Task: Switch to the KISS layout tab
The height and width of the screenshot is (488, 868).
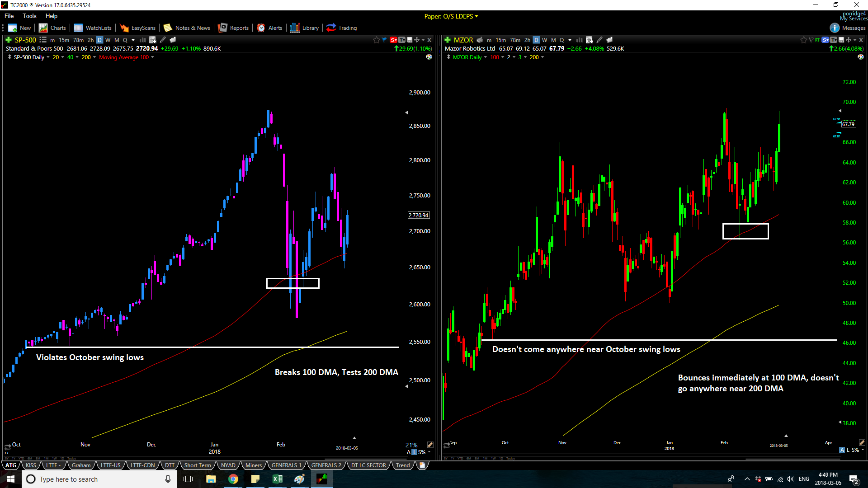Action: (x=31, y=465)
